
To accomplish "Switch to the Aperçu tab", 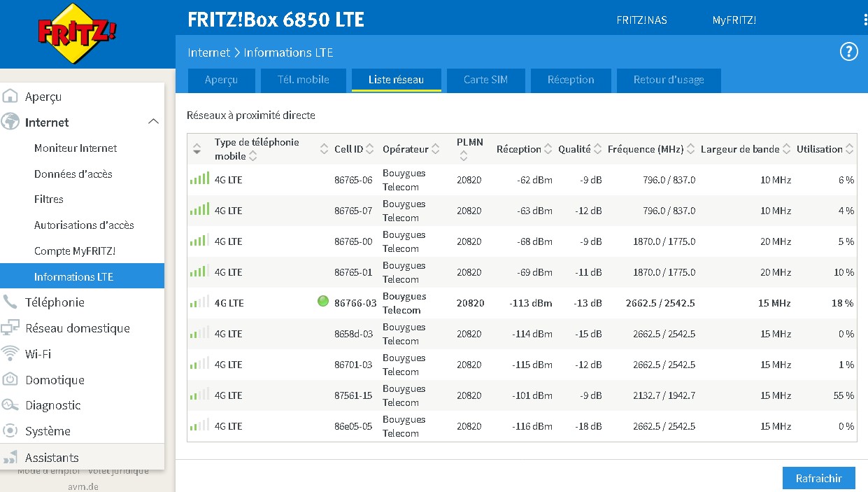I will tap(221, 80).
